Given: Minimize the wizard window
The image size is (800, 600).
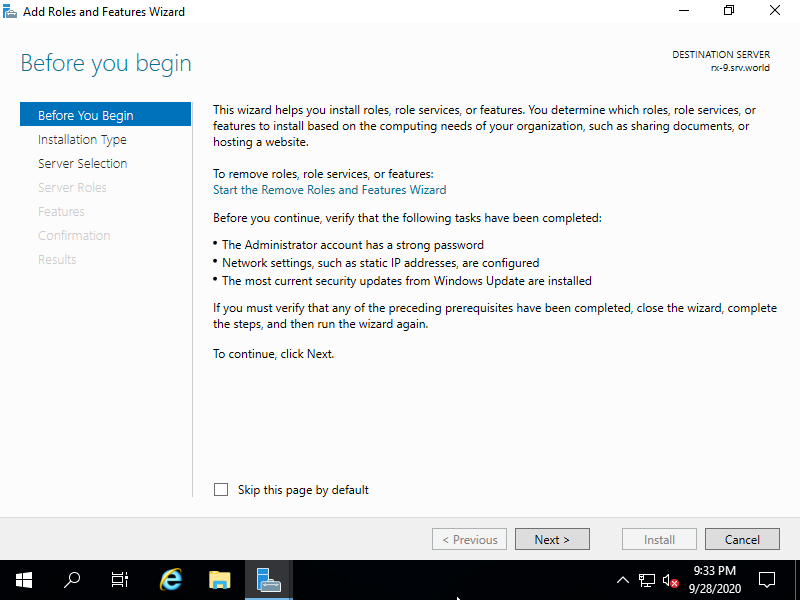Looking at the screenshot, I should 684,11.
